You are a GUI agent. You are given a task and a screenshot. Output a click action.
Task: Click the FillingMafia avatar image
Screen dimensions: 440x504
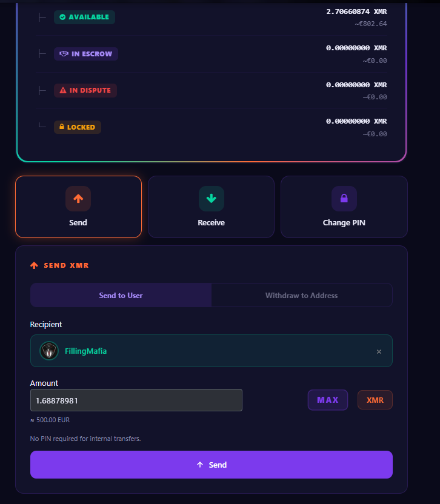pyautogui.click(x=49, y=351)
